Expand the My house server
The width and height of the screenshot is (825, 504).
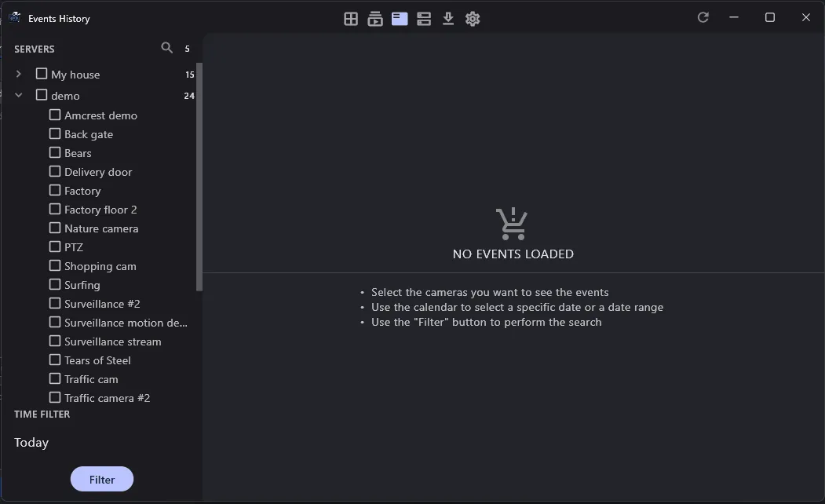tap(18, 74)
